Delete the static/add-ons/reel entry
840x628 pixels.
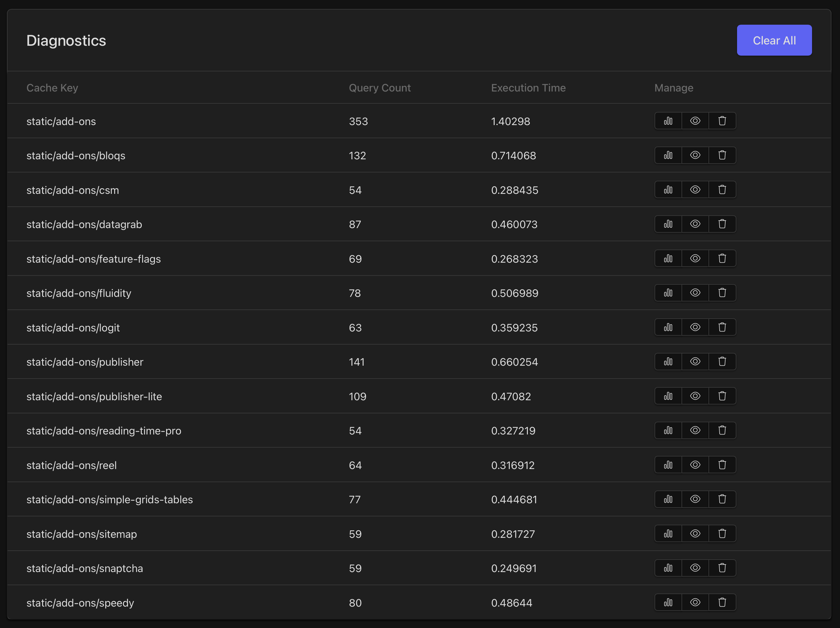(722, 465)
